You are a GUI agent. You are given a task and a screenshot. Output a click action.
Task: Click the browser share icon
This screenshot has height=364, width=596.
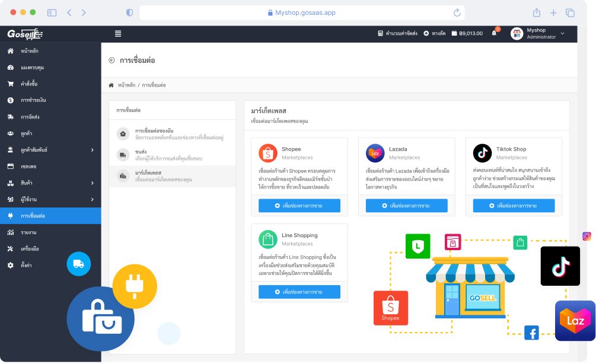coord(537,13)
